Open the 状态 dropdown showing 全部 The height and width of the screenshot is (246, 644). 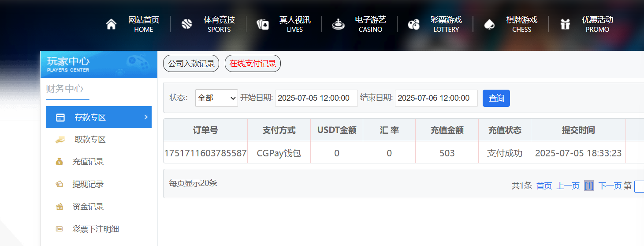point(217,98)
